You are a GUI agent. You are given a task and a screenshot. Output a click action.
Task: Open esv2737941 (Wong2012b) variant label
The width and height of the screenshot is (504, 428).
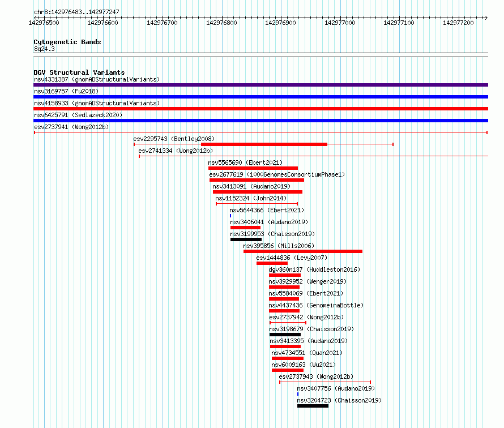tap(71, 127)
